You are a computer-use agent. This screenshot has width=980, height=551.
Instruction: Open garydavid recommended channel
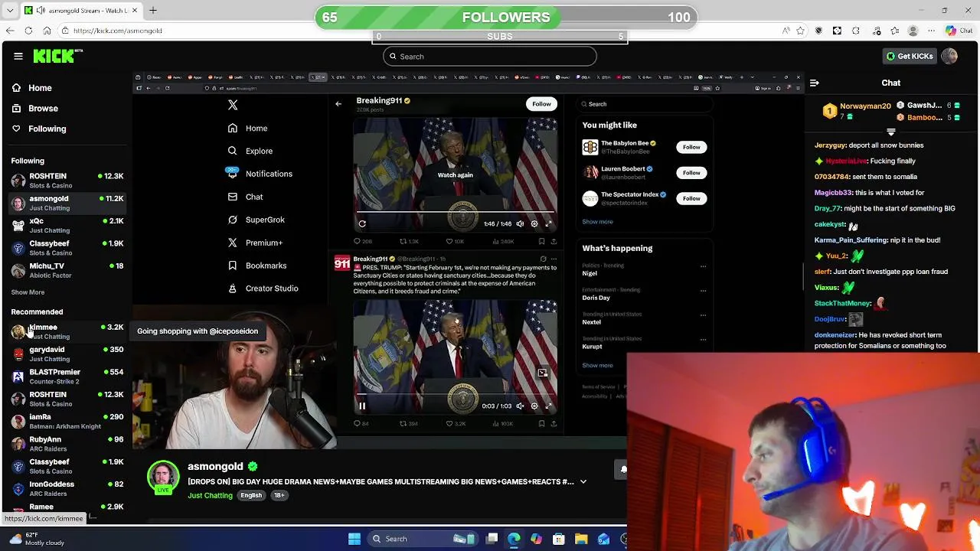[x=67, y=354]
